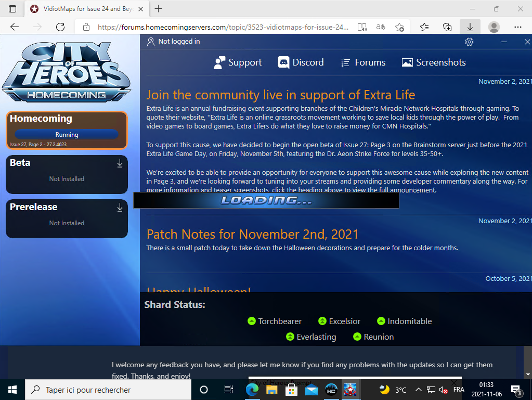Image resolution: width=532 pixels, height=400 pixels.
Task: Toggle Edge immersive reader icon
Action: pyautogui.click(x=362, y=27)
